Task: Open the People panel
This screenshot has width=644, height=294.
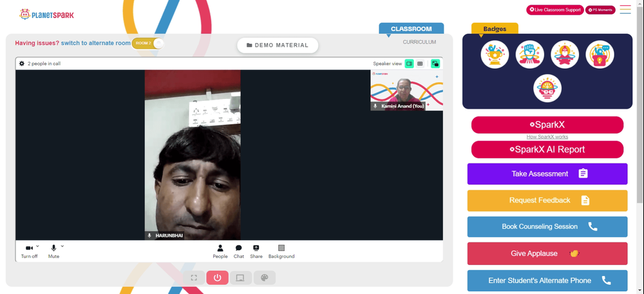Action: click(x=220, y=252)
